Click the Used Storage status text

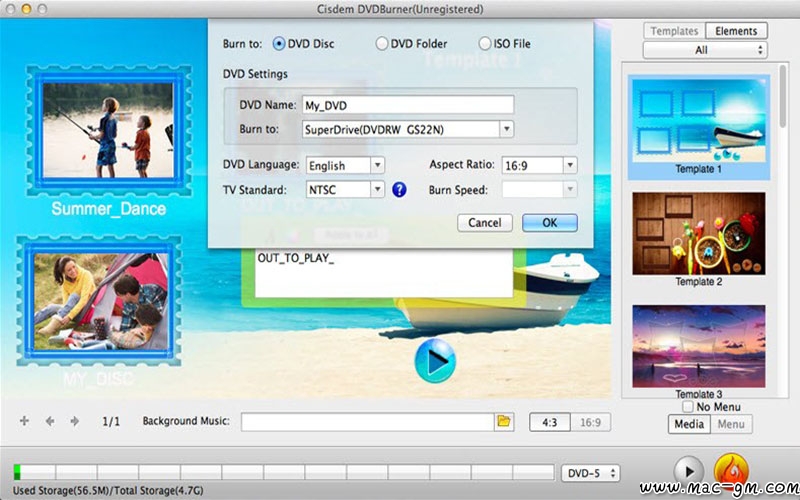(x=108, y=490)
